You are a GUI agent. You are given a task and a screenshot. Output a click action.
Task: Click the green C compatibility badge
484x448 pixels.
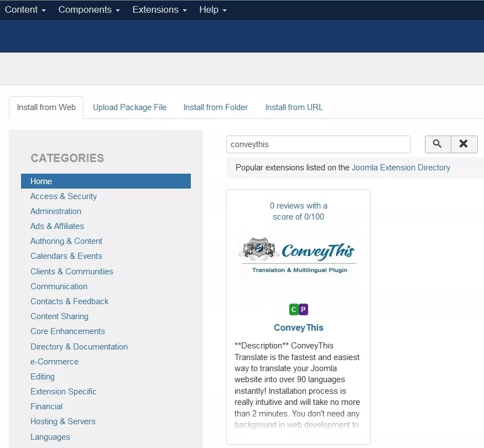point(294,310)
